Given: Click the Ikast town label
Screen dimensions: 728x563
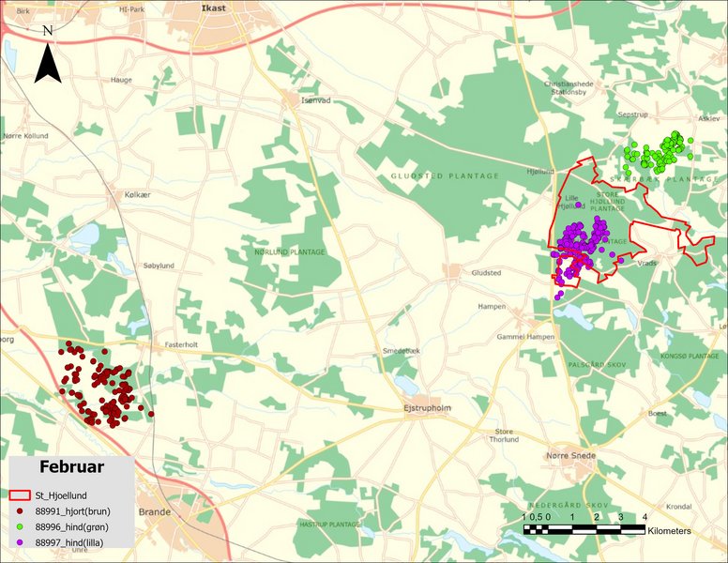Looking at the screenshot, I should coord(214,8).
